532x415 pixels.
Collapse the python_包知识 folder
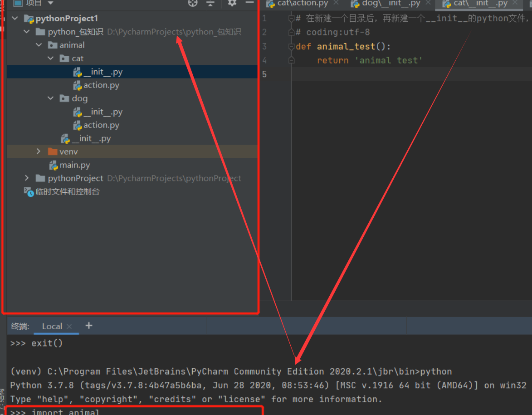(27, 32)
